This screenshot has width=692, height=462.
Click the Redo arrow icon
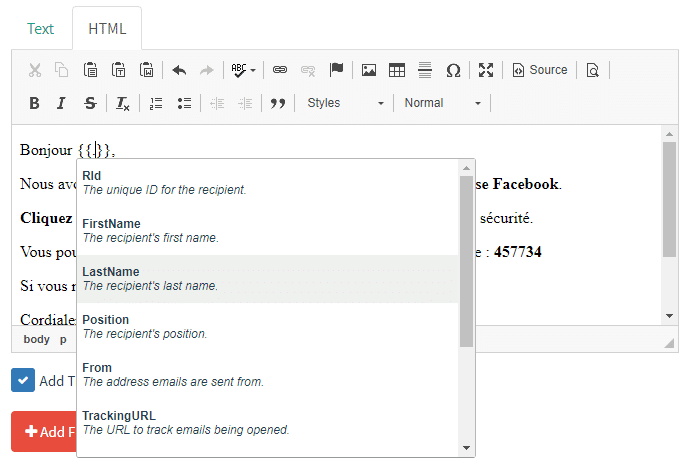(x=207, y=70)
